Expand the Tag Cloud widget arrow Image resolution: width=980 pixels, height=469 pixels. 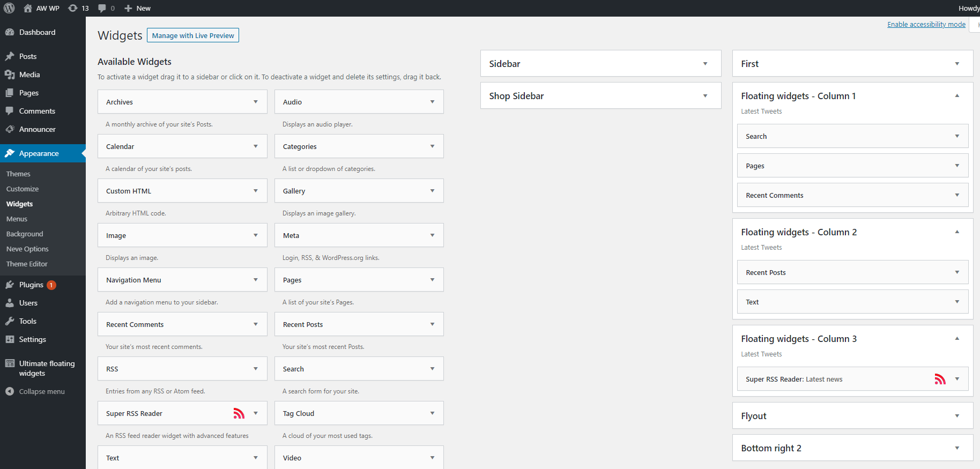tap(433, 413)
